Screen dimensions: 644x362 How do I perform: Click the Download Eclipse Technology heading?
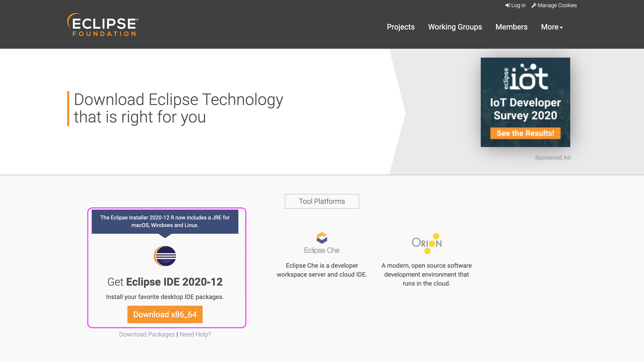[x=178, y=108]
